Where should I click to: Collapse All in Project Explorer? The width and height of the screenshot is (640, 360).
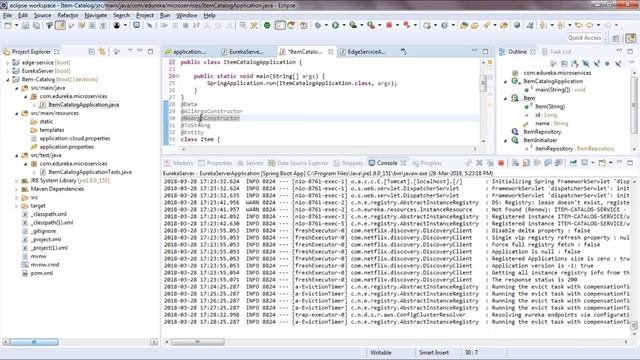[91, 52]
